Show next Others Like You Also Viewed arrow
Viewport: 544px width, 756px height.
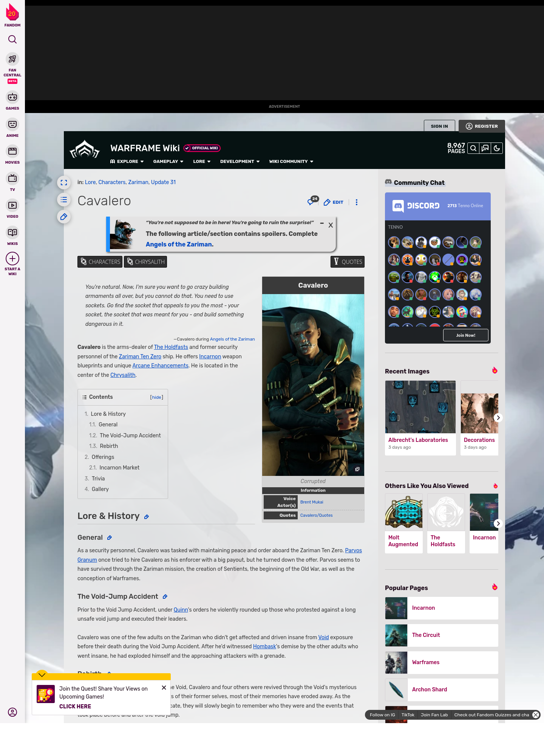click(x=498, y=524)
